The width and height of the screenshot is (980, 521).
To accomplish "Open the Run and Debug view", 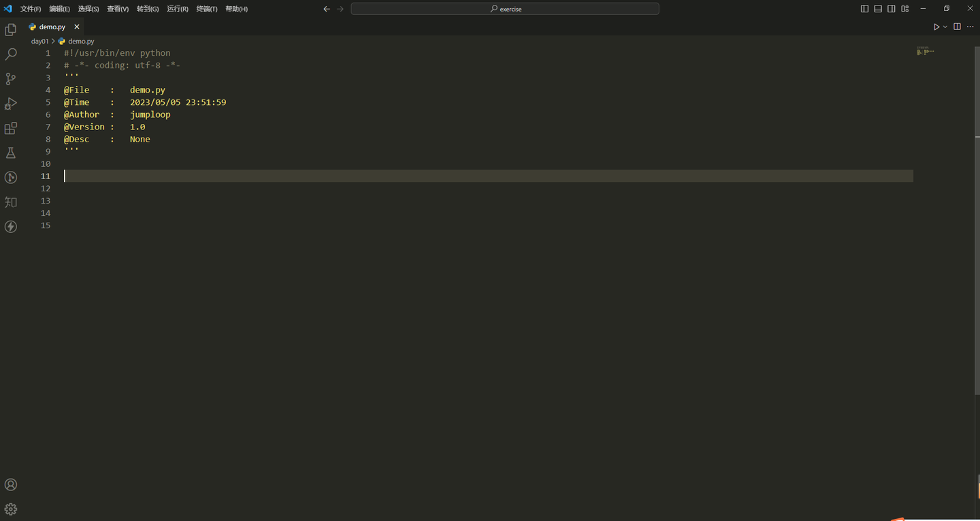I will [x=10, y=104].
